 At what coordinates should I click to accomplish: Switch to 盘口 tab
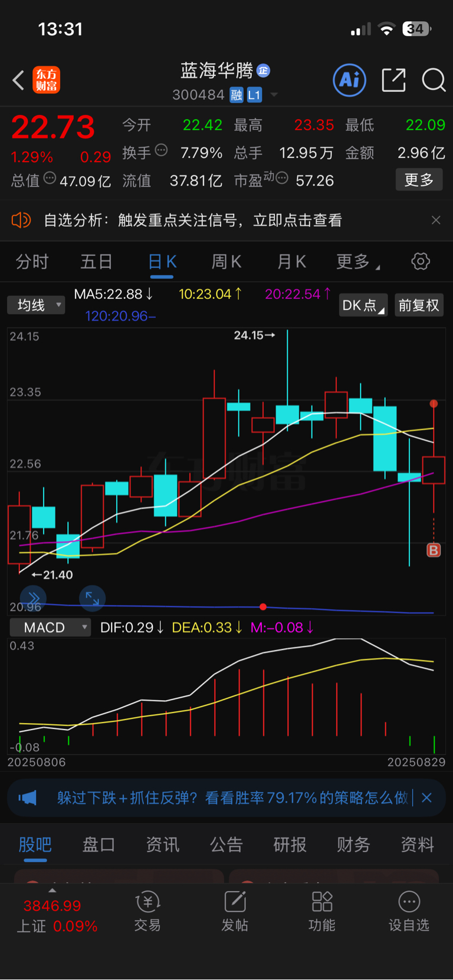tap(99, 844)
